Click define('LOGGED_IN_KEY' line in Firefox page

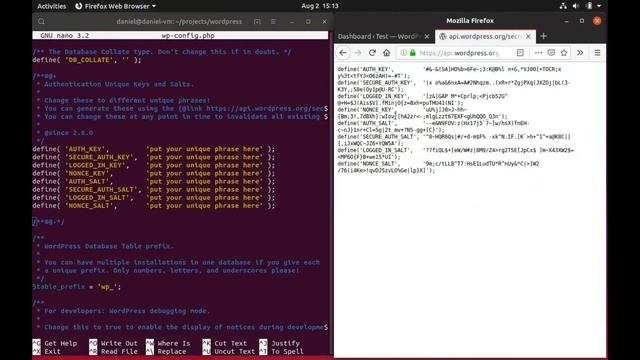click(x=422, y=96)
